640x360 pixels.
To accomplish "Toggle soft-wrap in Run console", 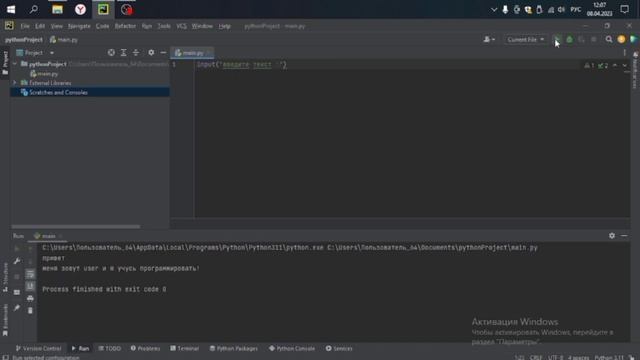I will (30, 274).
